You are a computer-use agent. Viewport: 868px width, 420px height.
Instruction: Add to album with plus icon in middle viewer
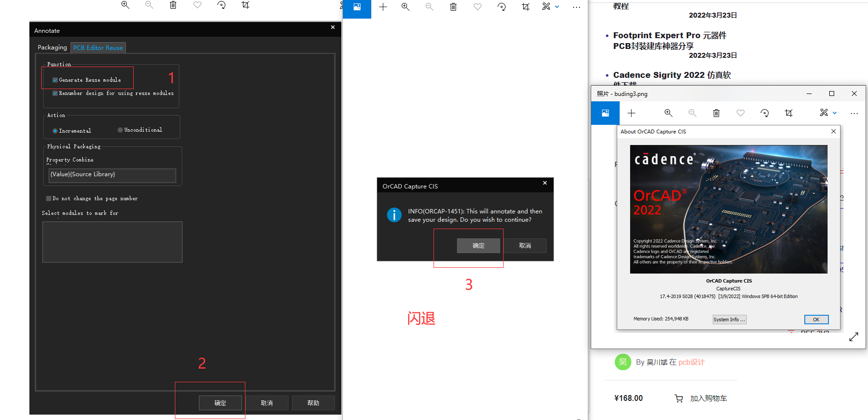pos(383,7)
